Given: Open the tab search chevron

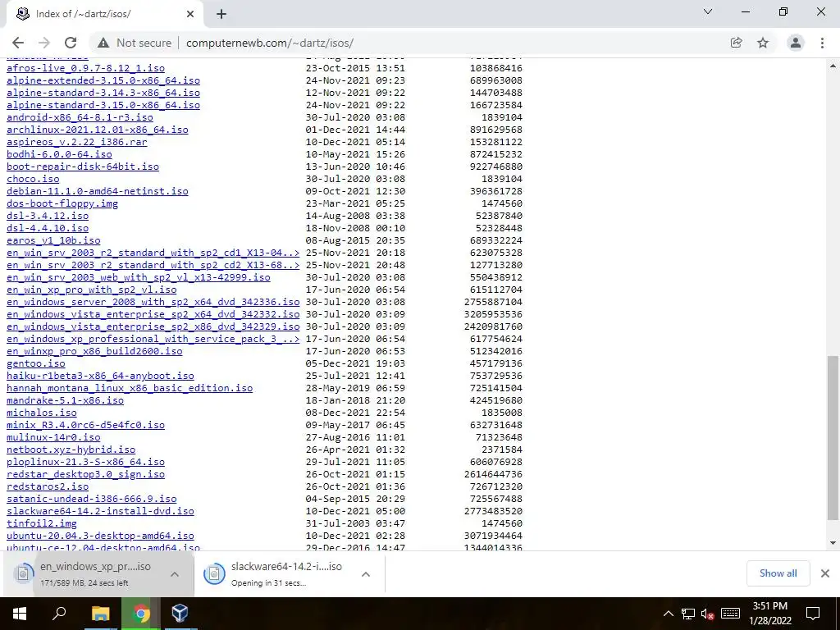Looking at the screenshot, I should pyautogui.click(x=708, y=11).
